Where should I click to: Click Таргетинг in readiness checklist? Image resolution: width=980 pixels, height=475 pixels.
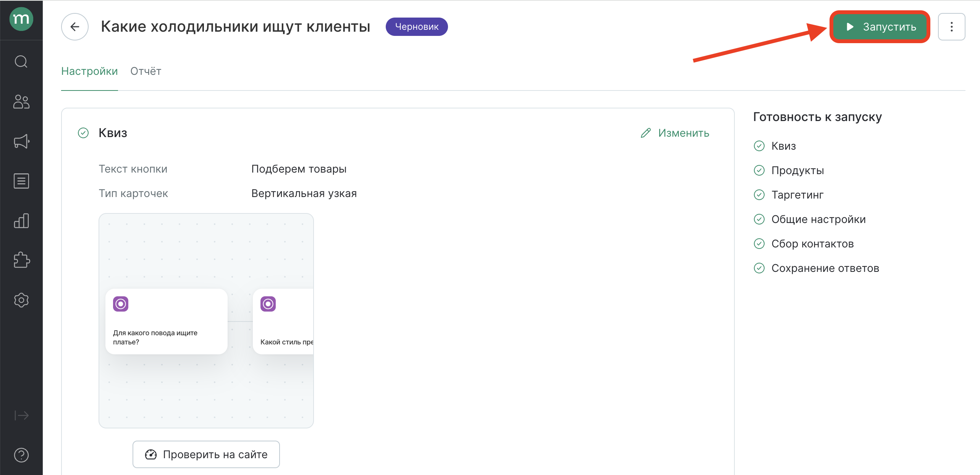coord(797,195)
